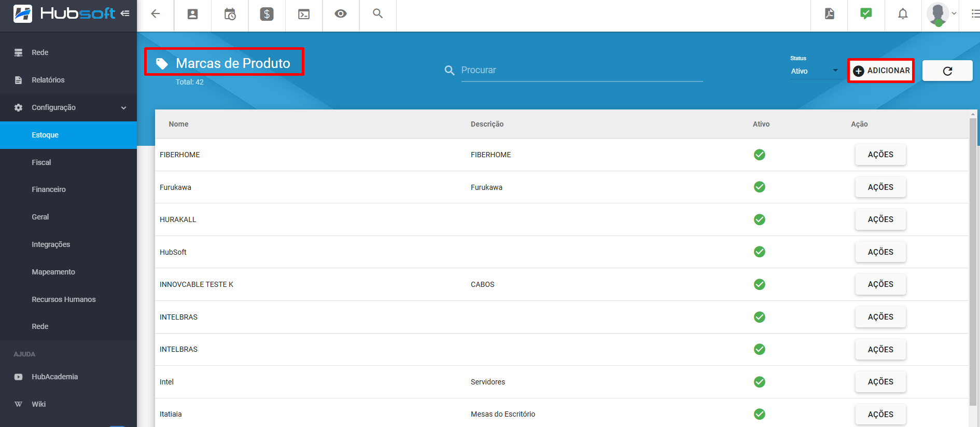Refresh the brand list
Image resolution: width=980 pixels, height=427 pixels.
click(x=947, y=71)
